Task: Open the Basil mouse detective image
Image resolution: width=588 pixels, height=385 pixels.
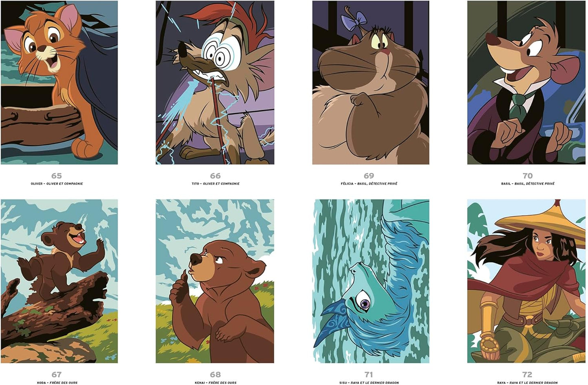Action: coord(527,83)
